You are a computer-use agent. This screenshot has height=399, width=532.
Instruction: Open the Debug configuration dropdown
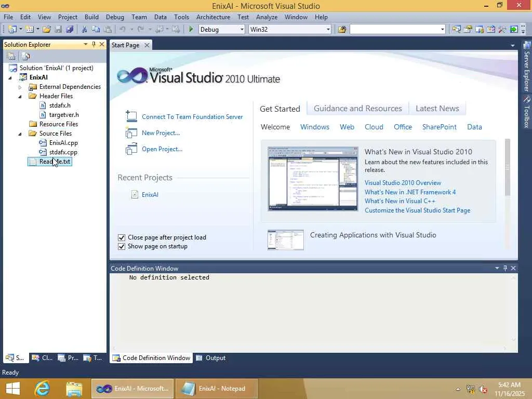click(242, 30)
